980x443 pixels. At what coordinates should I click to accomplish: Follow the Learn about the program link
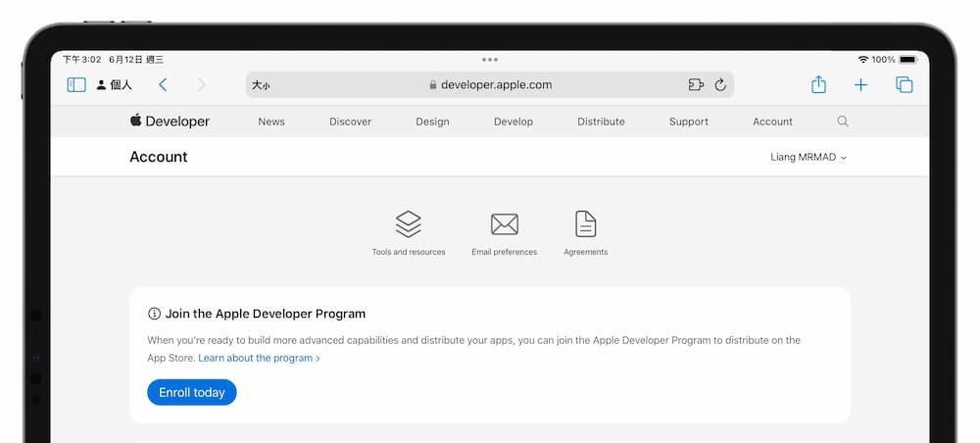point(259,359)
